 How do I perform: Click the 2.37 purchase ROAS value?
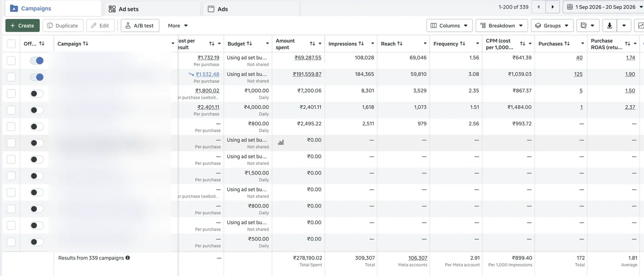click(x=630, y=107)
